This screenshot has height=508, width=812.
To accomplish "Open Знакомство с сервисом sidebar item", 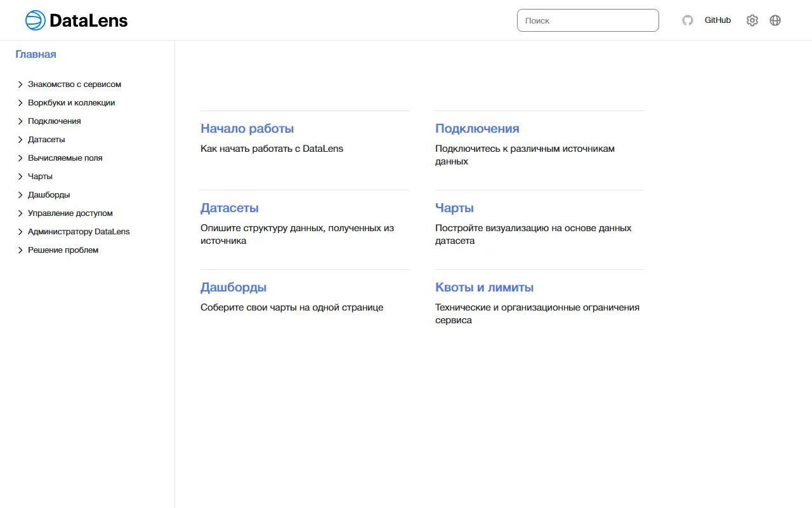I will pos(74,84).
